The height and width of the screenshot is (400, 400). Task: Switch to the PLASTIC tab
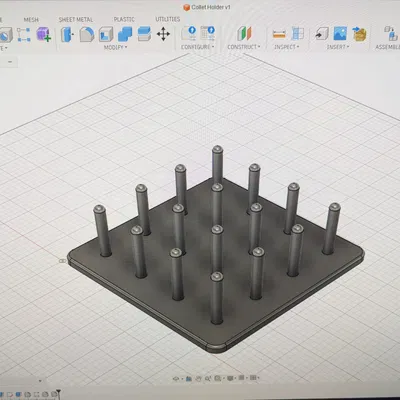click(124, 19)
